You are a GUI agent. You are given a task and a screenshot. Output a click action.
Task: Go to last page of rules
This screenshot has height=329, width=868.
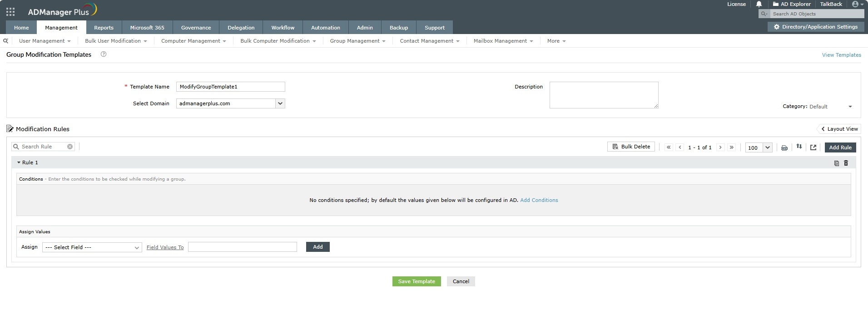tap(731, 147)
